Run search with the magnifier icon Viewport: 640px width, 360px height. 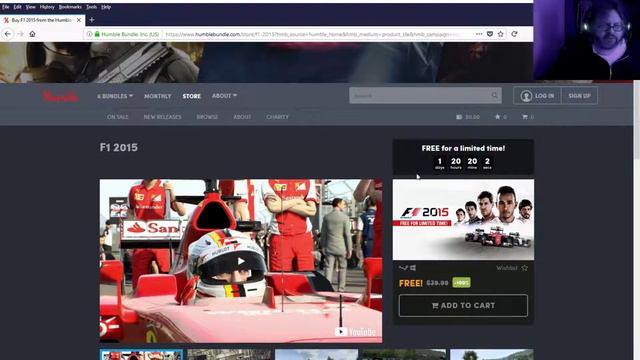pyautogui.click(x=495, y=96)
